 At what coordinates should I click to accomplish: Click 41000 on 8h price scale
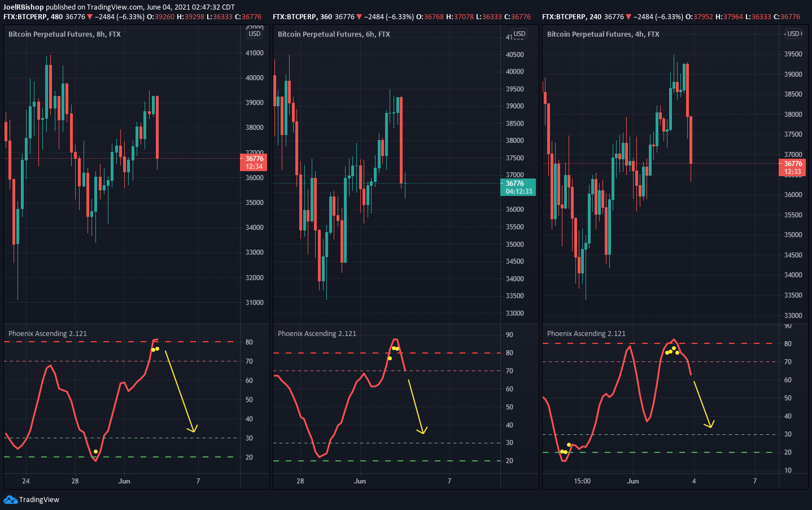pyautogui.click(x=254, y=53)
